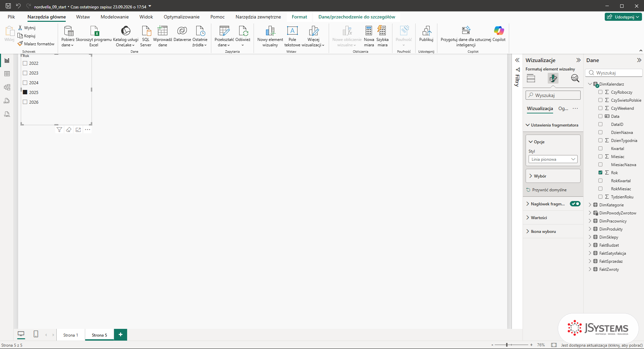This screenshot has height=349, width=644.
Task: Open Skoroszyt programu Excel source
Action: point(94,36)
